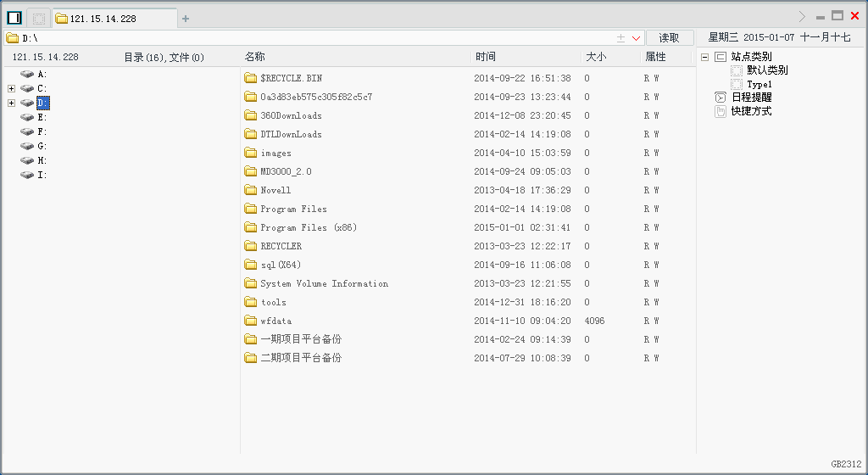
Task: Add a new tab with plus button
Action: click(186, 19)
